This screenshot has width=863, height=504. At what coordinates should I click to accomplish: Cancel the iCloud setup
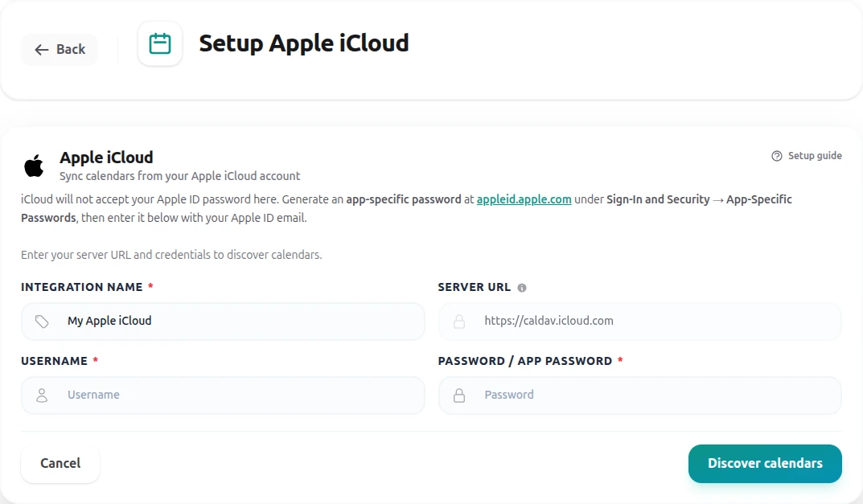[x=60, y=463]
